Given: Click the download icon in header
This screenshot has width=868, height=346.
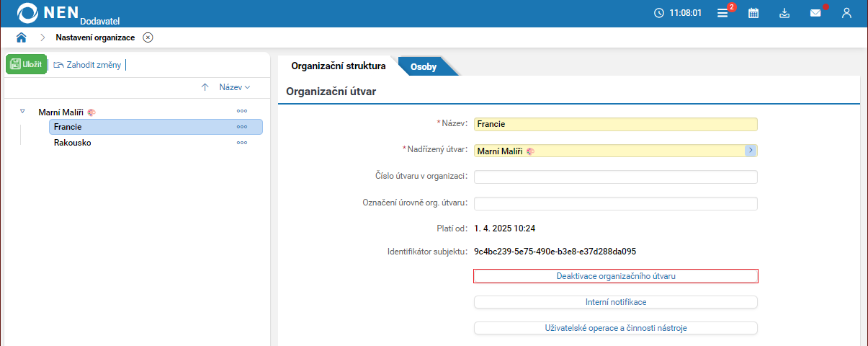Looking at the screenshot, I should [x=784, y=13].
